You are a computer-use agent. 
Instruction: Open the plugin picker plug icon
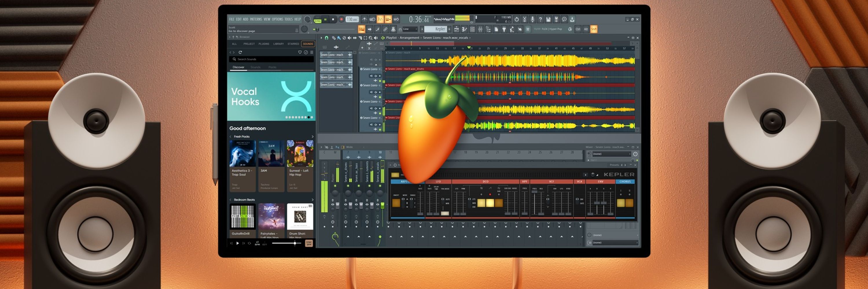point(504,29)
